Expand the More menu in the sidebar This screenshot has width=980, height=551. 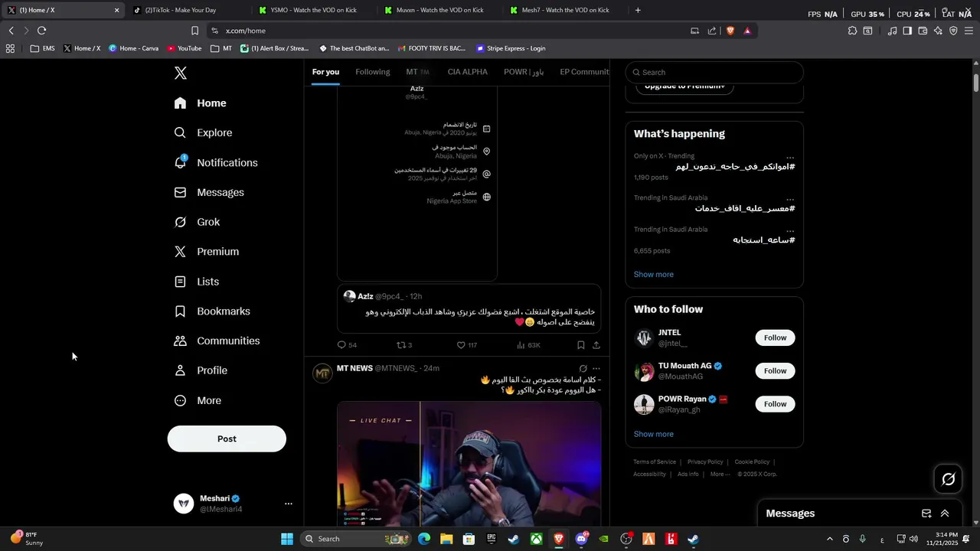click(x=198, y=401)
